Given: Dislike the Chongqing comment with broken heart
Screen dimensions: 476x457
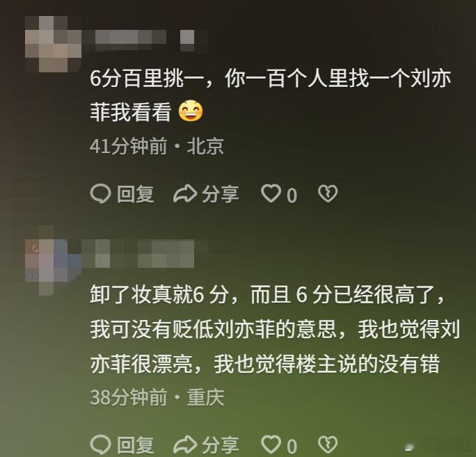Looking at the screenshot, I should click(x=328, y=445).
